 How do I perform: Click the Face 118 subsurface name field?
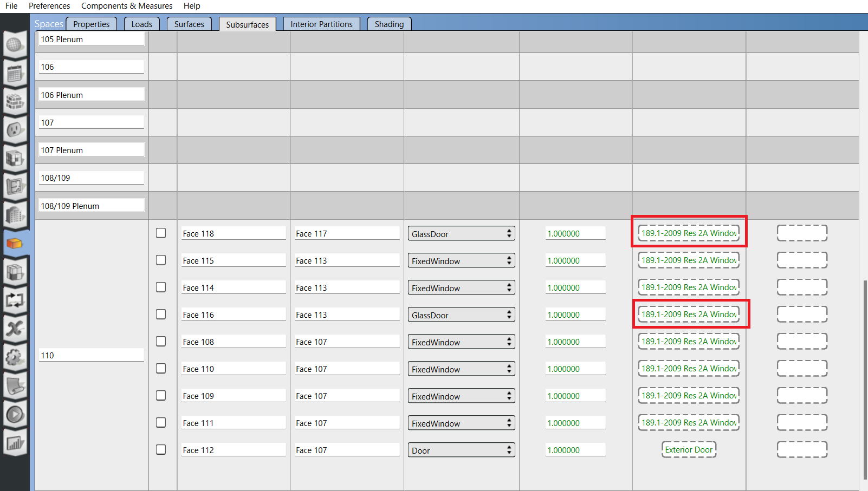234,233
